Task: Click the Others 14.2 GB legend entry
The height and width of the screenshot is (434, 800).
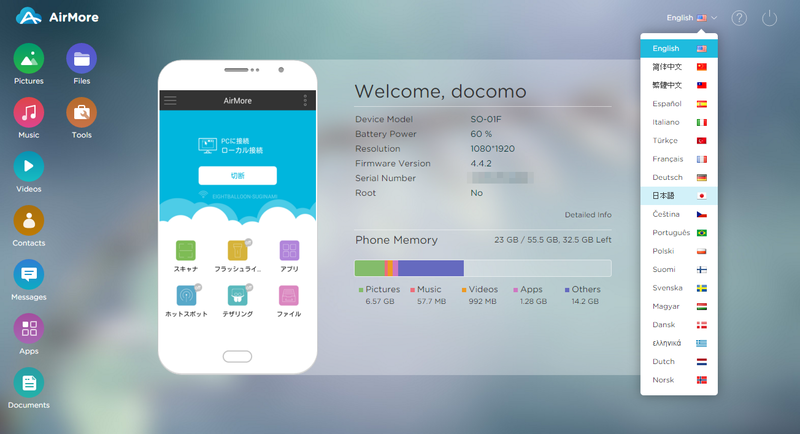Action: (x=583, y=295)
